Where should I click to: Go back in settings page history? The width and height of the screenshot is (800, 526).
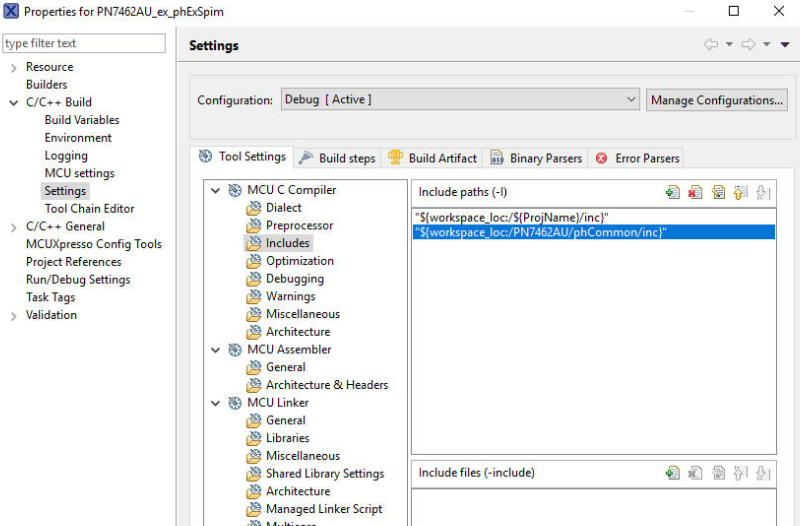click(x=711, y=44)
